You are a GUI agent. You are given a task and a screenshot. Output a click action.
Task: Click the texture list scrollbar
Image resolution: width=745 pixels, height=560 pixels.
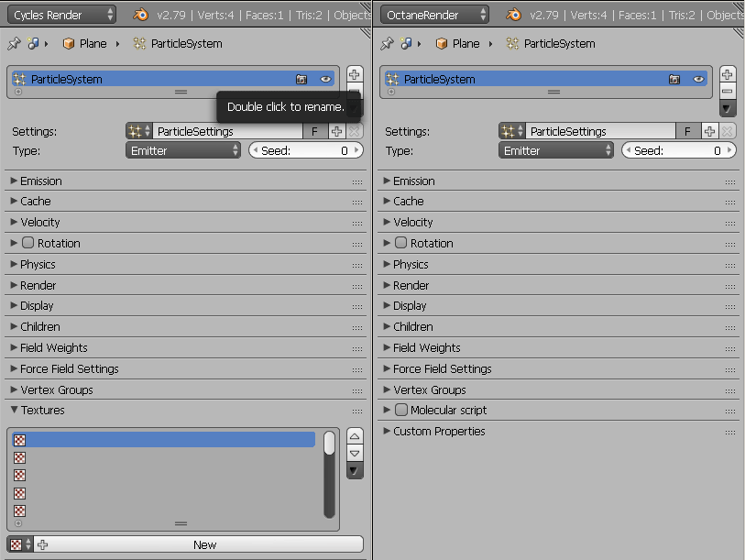click(x=329, y=474)
